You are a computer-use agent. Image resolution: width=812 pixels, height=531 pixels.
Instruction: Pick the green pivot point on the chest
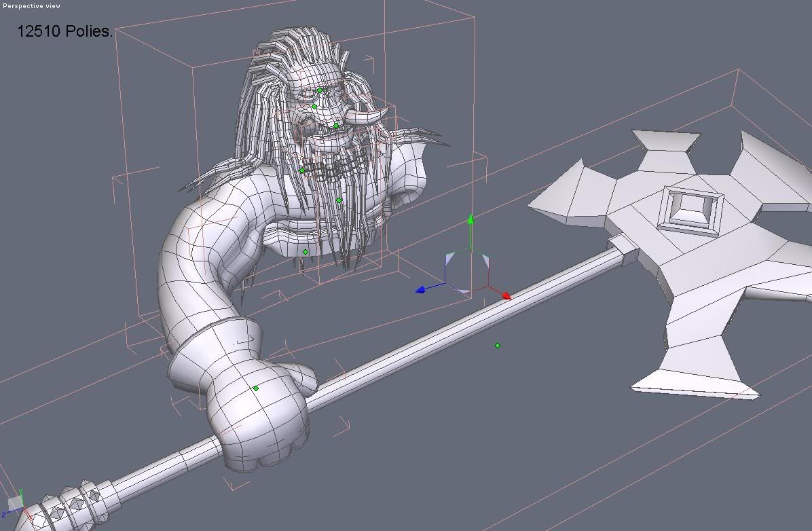[x=306, y=252]
